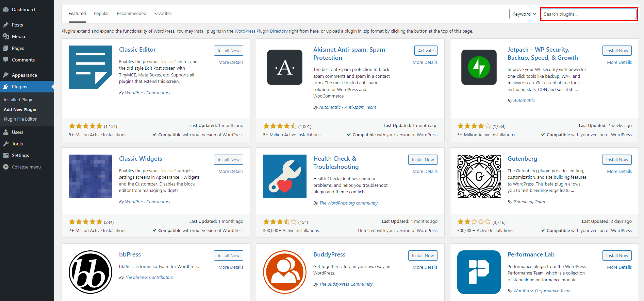Image resolution: width=644 pixels, height=301 pixels.
Task: Click the Classic Widgets pixelated icon
Action: point(90,176)
